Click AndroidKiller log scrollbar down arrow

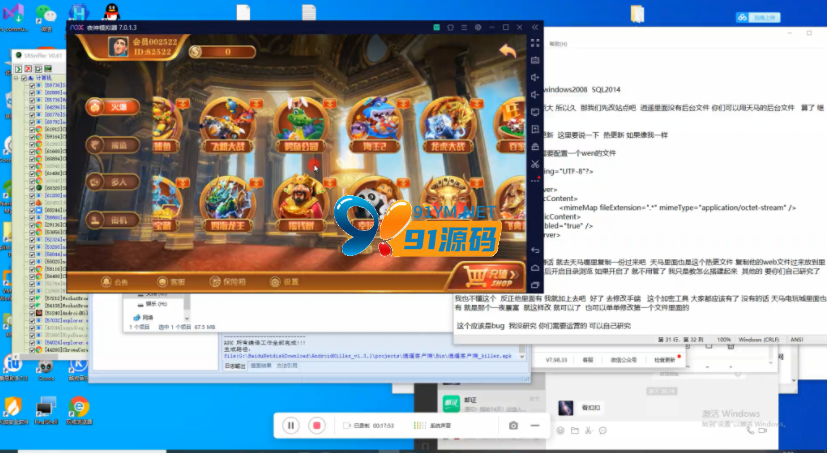(x=522, y=357)
